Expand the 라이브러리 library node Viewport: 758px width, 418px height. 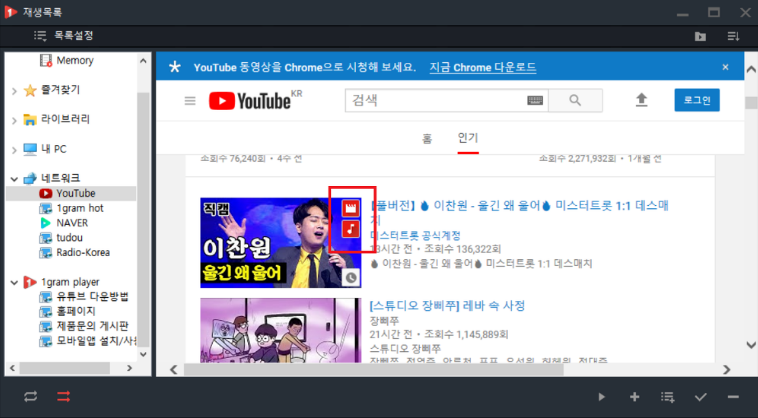14,120
